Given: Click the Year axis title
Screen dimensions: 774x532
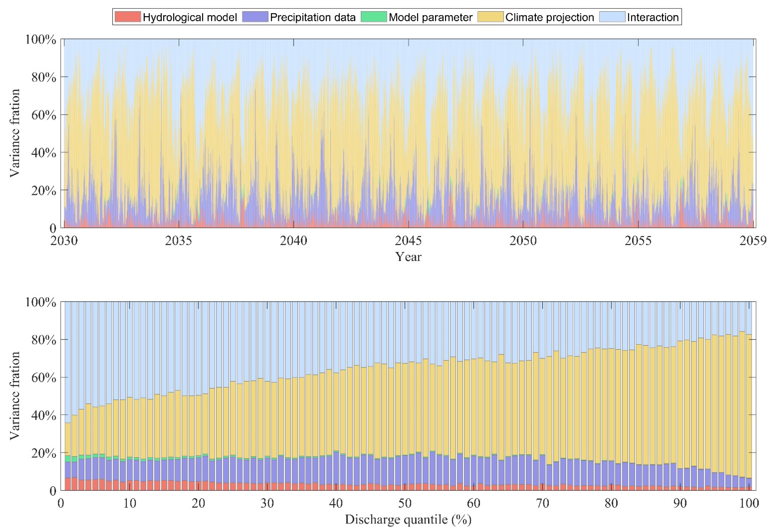Looking at the screenshot, I should pos(408,257).
